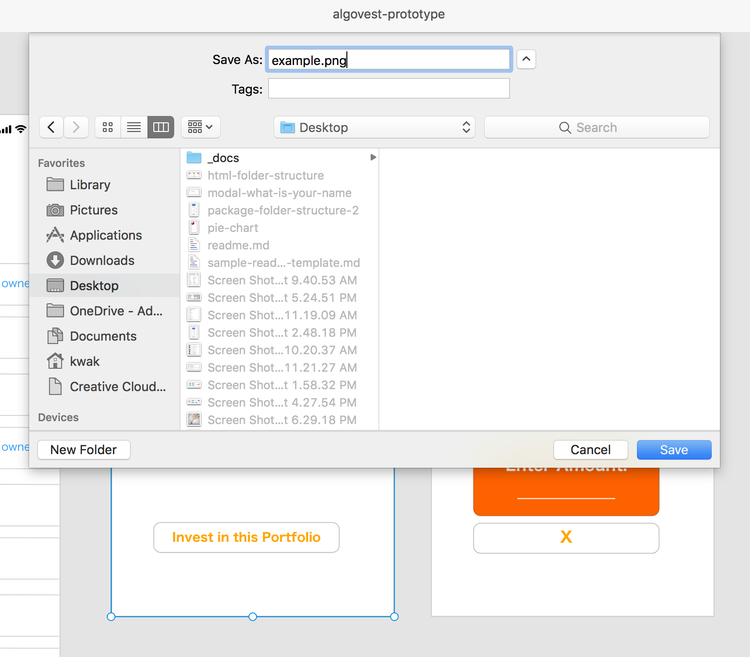Switch to column view
The image size is (750, 657).
(161, 127)
